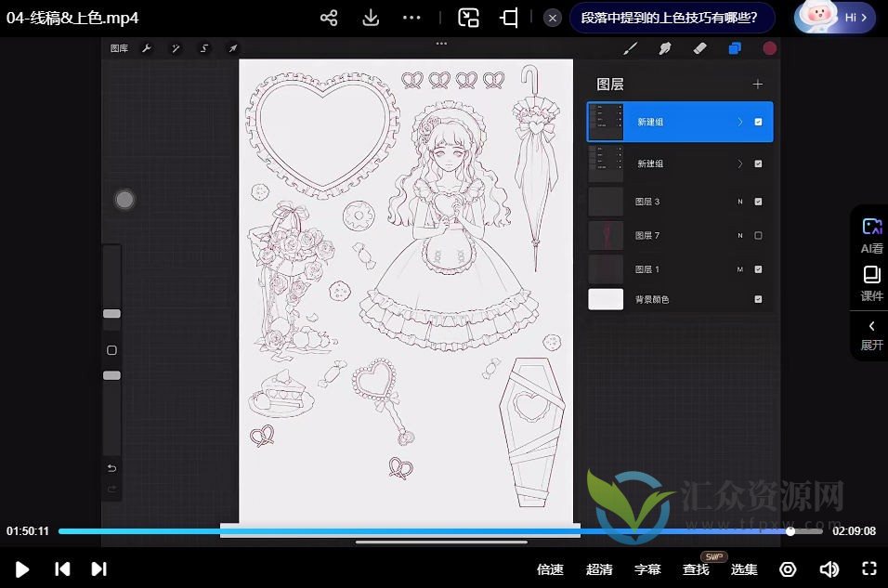This screenshot has height=588, width=888.
Task: Click the share icon in top bar
Action: pos(329,18)
